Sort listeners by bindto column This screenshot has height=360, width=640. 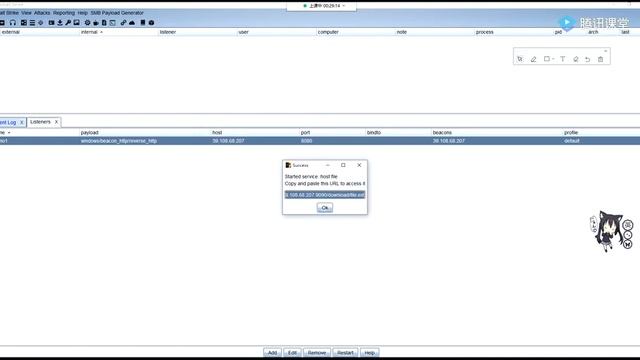pyautogui.click(x=374, y=133)
